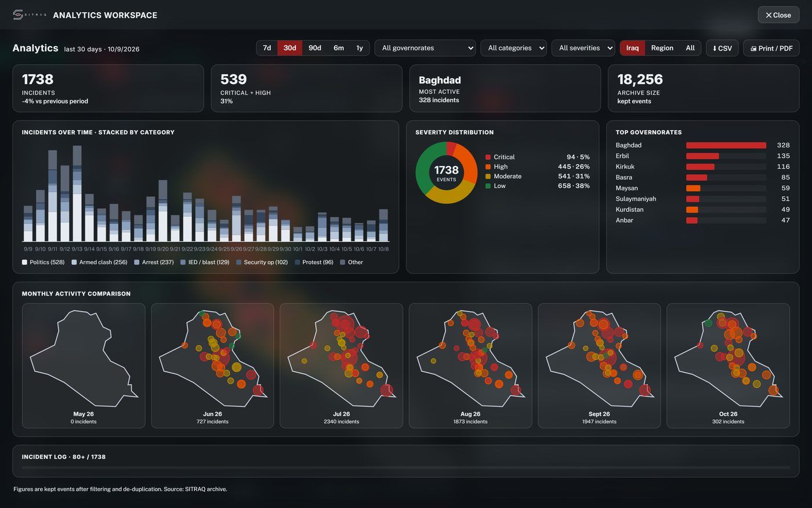
Task: Select the Iraq scope toggle
Action: [633, 48]
